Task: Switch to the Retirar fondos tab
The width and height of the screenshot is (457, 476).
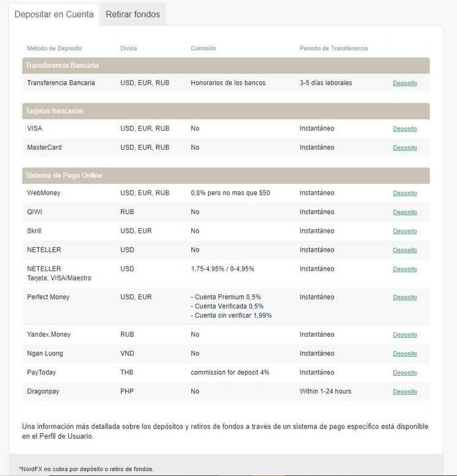Action: click(133, 14)
